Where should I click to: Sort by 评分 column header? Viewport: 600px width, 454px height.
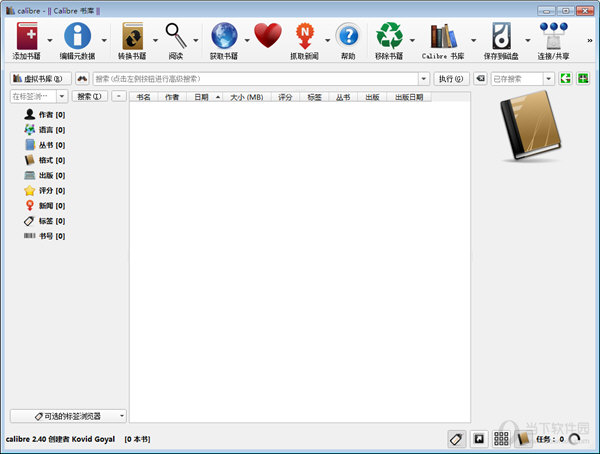[x=285, y=97]
